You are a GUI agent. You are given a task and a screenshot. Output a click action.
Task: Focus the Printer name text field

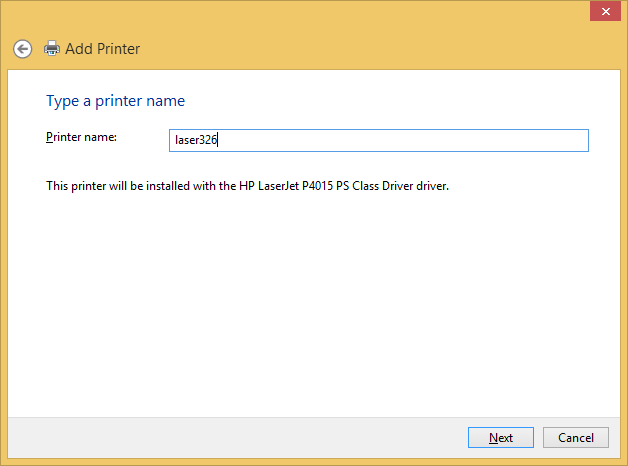pyautogui.click(x=380, y=141)
